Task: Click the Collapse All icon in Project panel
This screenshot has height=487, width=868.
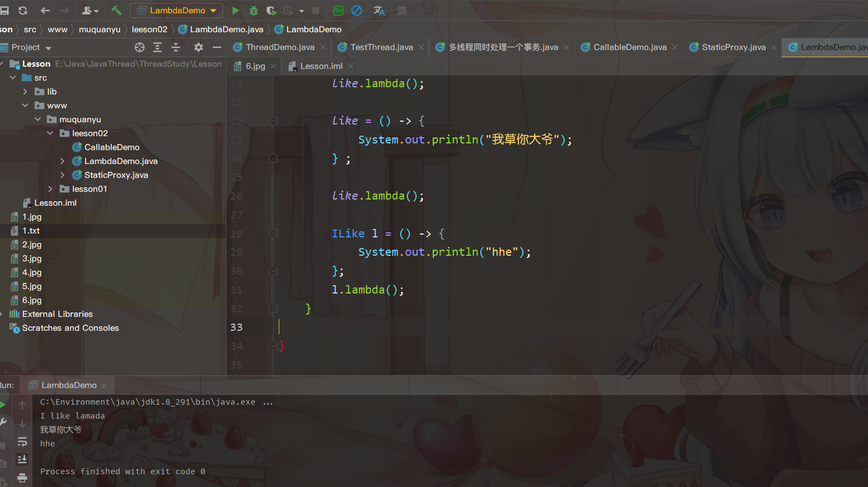Action: coord(176,48)
